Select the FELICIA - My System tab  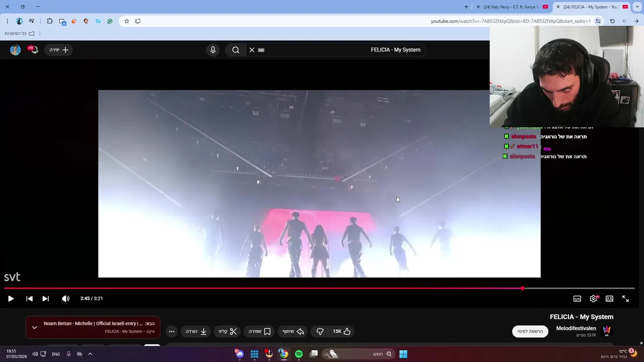click(x=592, y=7)
